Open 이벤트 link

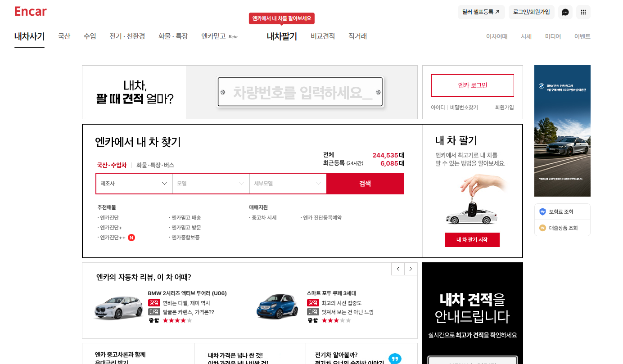[582, 36]
